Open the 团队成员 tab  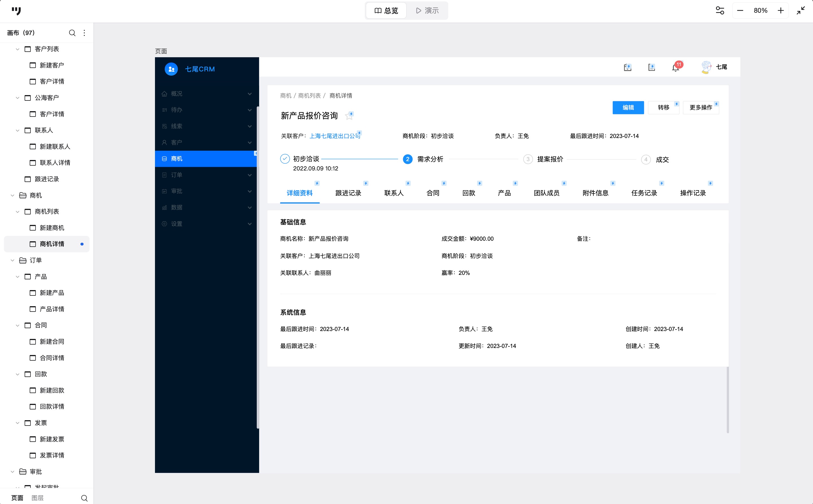coord(546,193)
